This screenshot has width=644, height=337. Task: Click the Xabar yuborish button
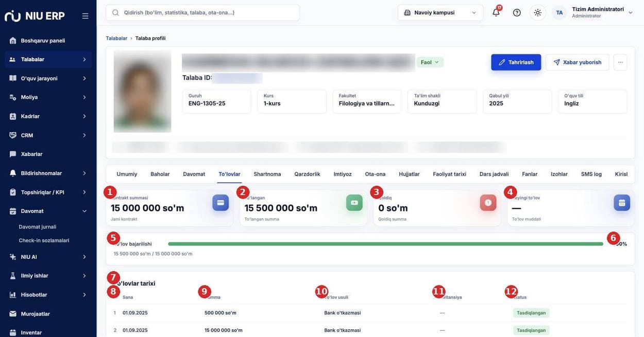[578, 62]
